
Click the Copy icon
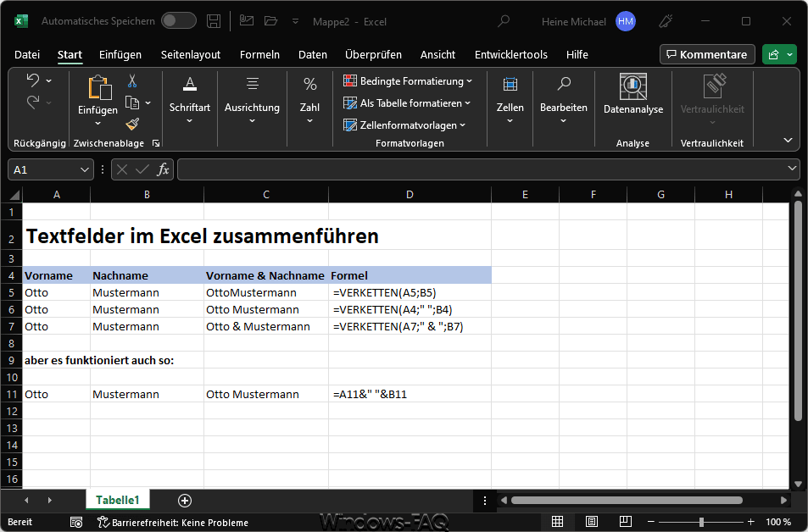tap(132, 103)
